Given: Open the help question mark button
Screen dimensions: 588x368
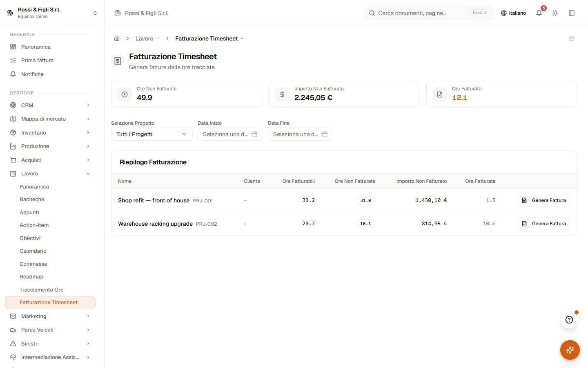Looking at the screenshot, I should tap(569, 320).
